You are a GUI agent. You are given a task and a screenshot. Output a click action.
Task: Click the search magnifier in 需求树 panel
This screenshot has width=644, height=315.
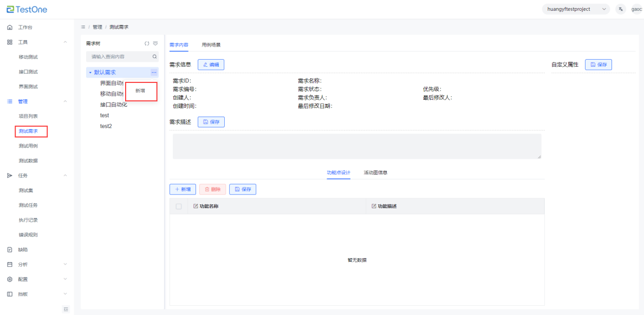click(154, 56)
